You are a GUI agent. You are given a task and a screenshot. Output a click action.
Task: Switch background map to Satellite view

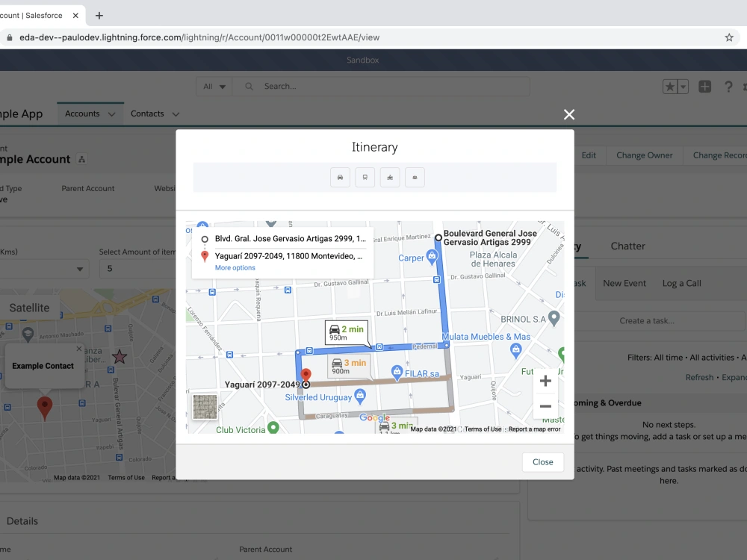click(30, 308)
